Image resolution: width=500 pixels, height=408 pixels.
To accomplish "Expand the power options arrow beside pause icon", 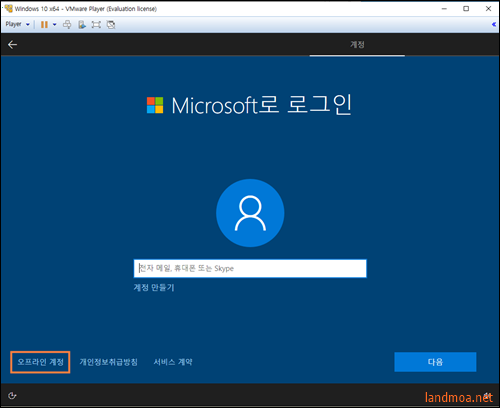I will pyautogui.click(x=54, y=24).
